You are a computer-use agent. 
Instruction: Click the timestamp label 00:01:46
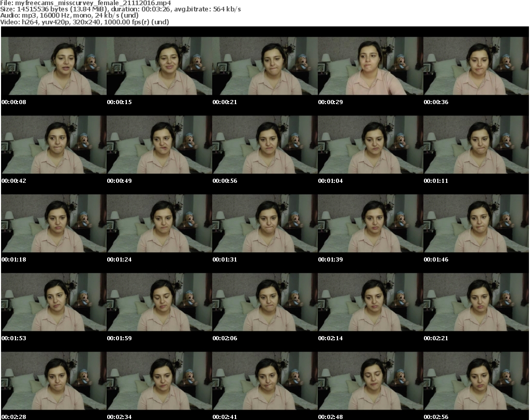pos(436,259)
